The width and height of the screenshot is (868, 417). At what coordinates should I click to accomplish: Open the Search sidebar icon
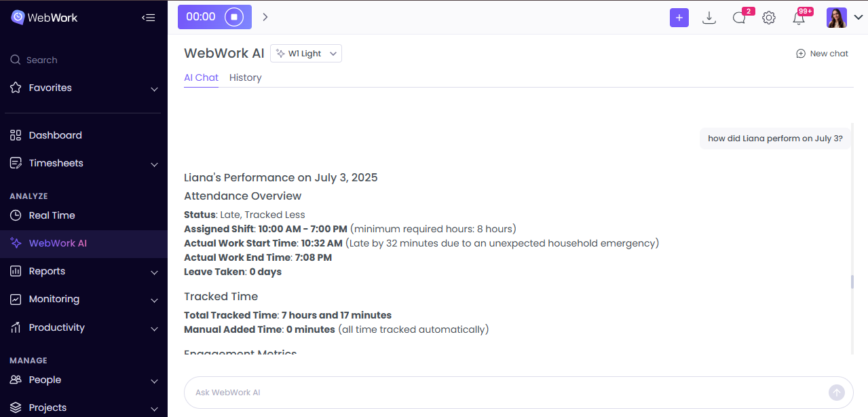point(15,60)
